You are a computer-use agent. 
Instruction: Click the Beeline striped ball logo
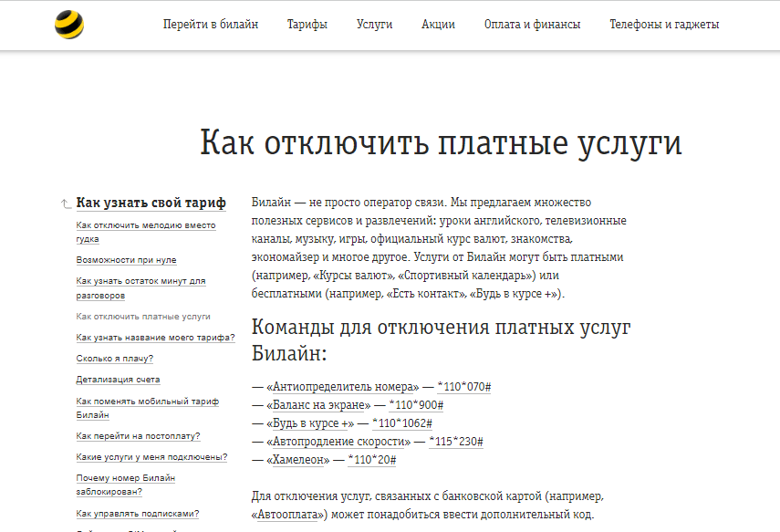click(68, 25)
